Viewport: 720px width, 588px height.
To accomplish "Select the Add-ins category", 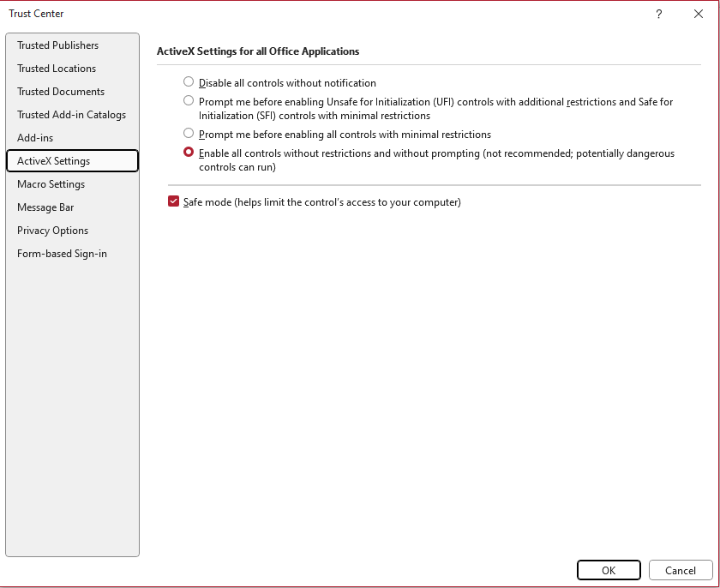I will click(35, 138).
